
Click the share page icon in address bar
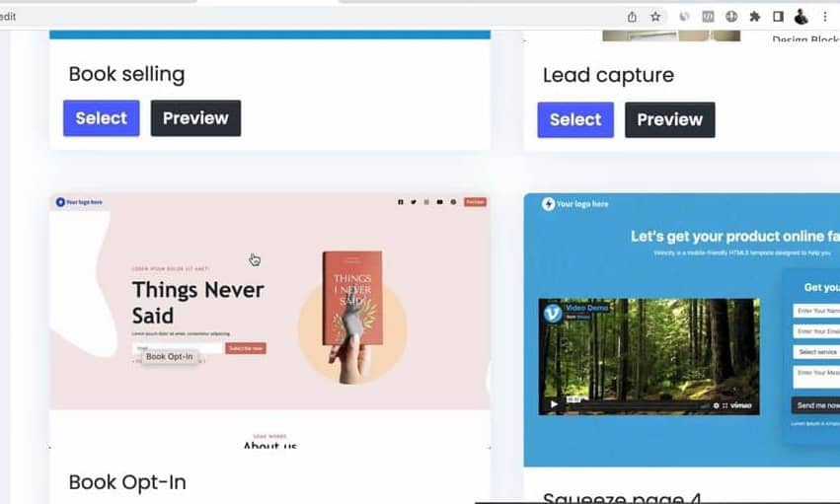point(632,17)
